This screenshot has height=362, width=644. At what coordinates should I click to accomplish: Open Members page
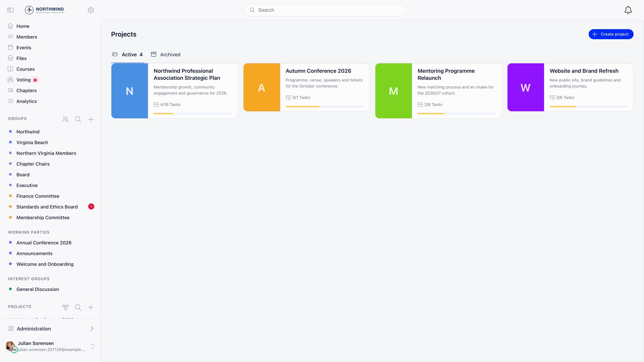(x=50, y=37)
